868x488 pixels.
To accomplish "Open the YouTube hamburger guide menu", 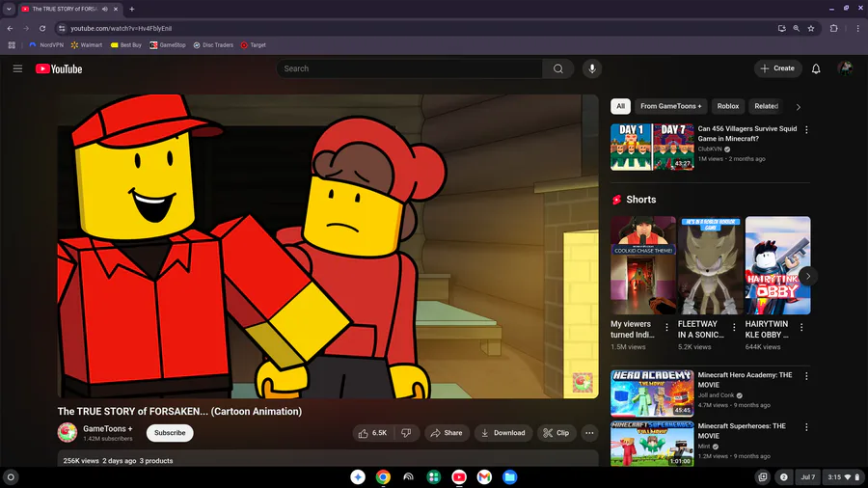I will click(x=17, y=68).
